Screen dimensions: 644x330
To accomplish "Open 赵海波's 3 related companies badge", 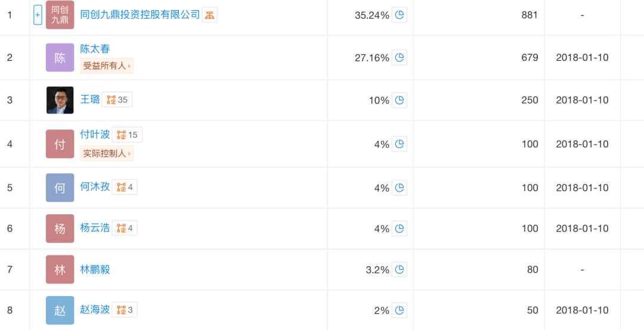I will click(x=125, y=310).
